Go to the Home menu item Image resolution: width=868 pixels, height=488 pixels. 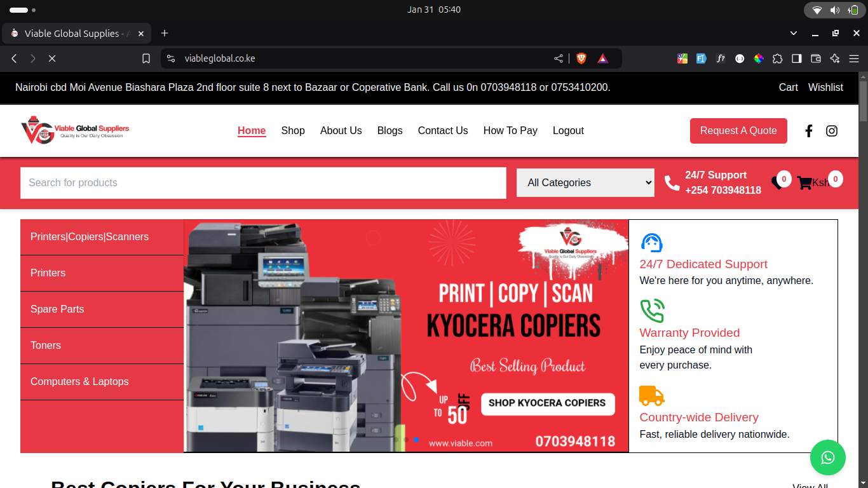252,131
